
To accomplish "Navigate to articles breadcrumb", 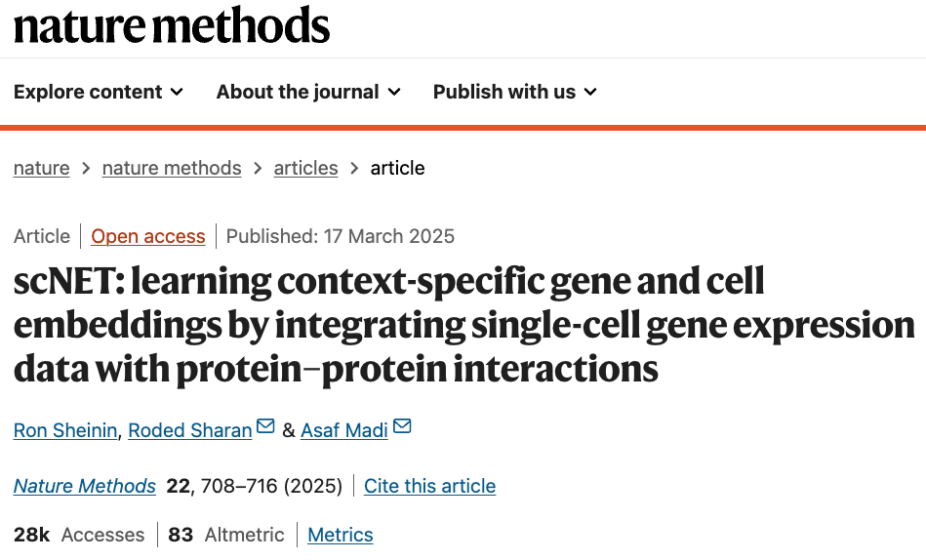I will click(306, 169).
